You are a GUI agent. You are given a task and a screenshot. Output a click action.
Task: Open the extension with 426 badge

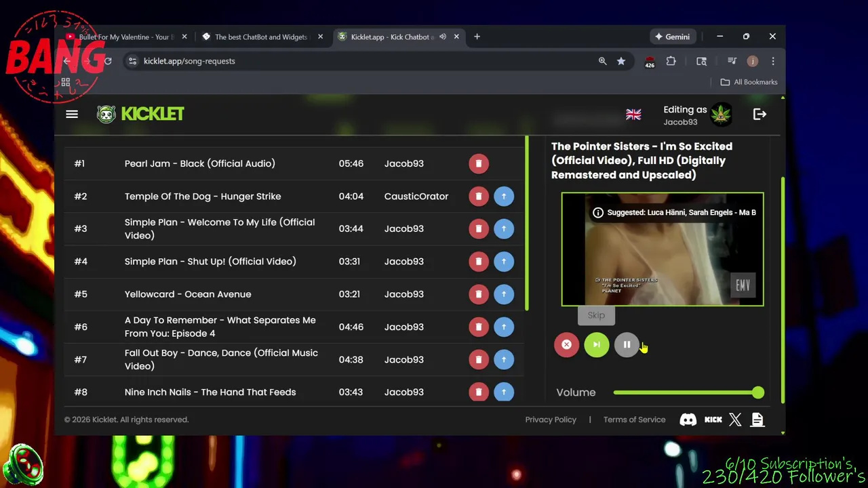pos(650,62)
